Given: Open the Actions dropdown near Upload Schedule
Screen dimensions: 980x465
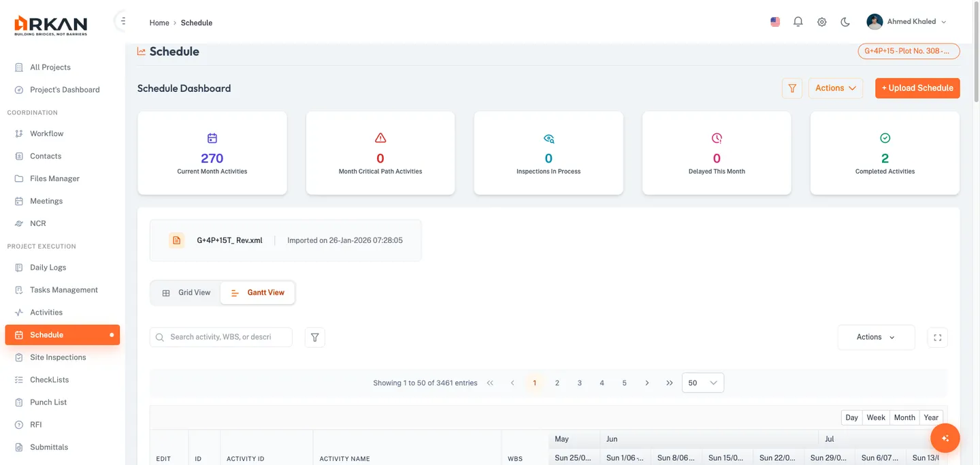Looking at the screenshot, I should (835, 88).
